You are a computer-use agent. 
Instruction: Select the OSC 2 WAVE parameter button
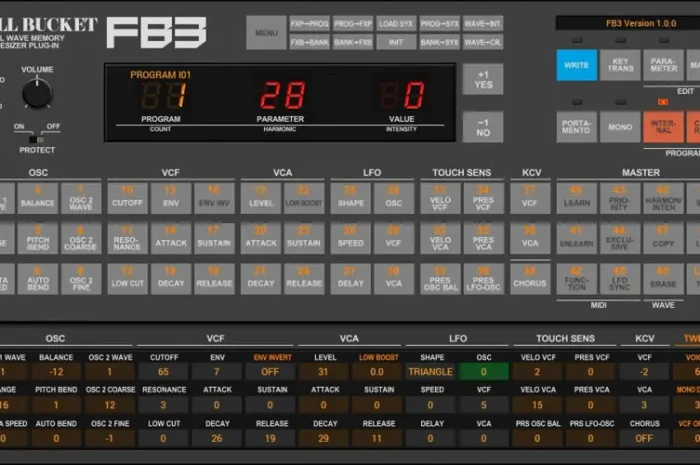tap(81, 198)
